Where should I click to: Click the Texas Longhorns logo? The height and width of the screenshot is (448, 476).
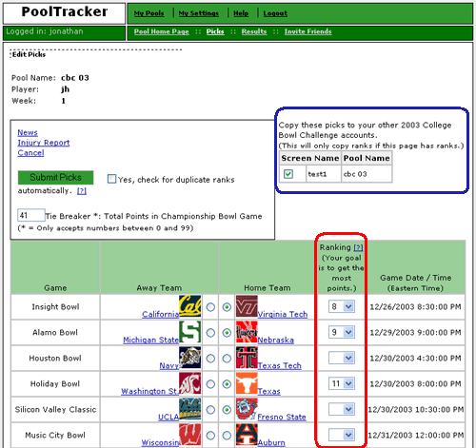click(x=247, y=383)
